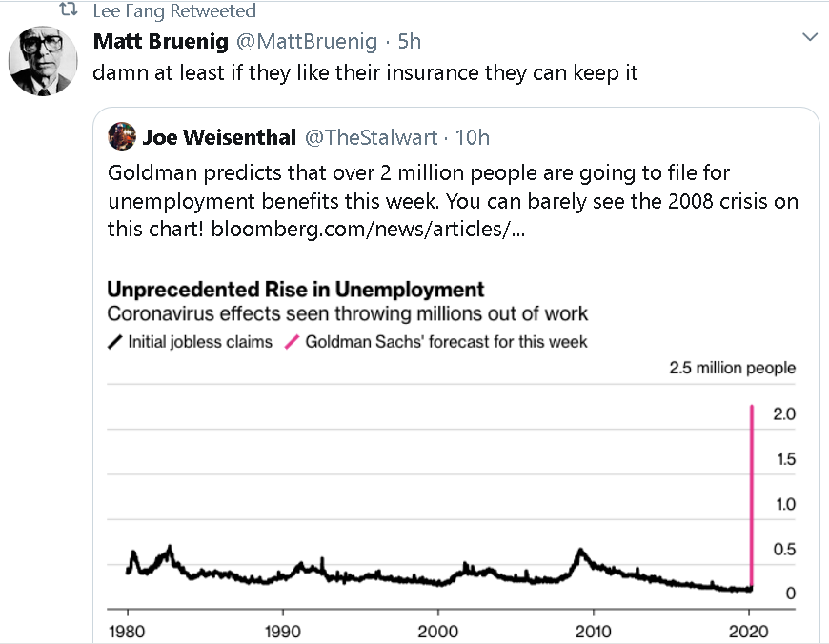This screenshot has width=829, height=644.
Task: Click Joe Weisenthal display name
Action: point(219,137)
